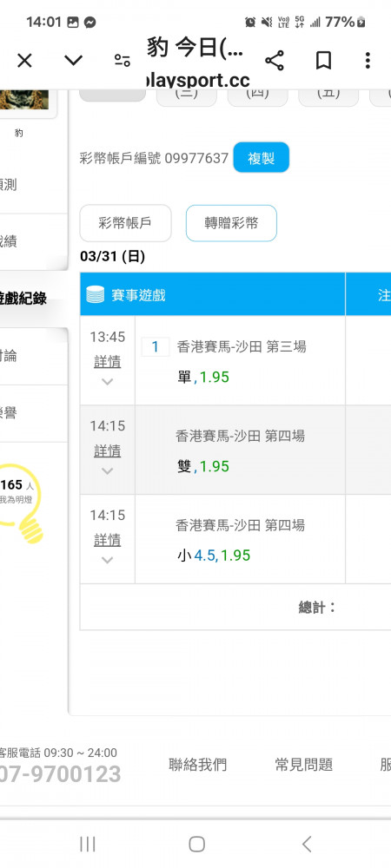The width and height of the screenshot is (391, 868).
Task: Click the 賽事遊戲 coin stack icon
Action: 96,294
